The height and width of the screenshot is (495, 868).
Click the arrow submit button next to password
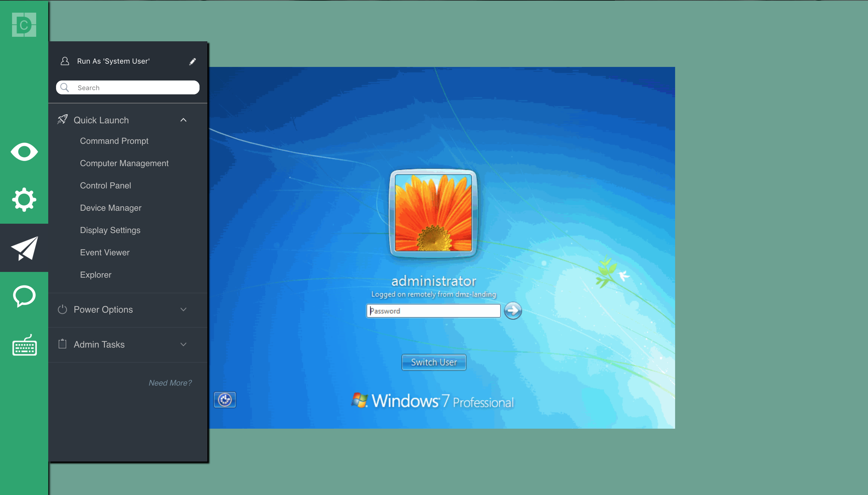[x=512, y=310]
